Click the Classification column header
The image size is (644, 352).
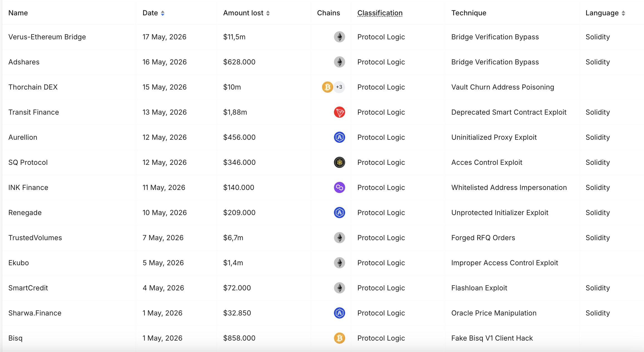pos(380,13)
